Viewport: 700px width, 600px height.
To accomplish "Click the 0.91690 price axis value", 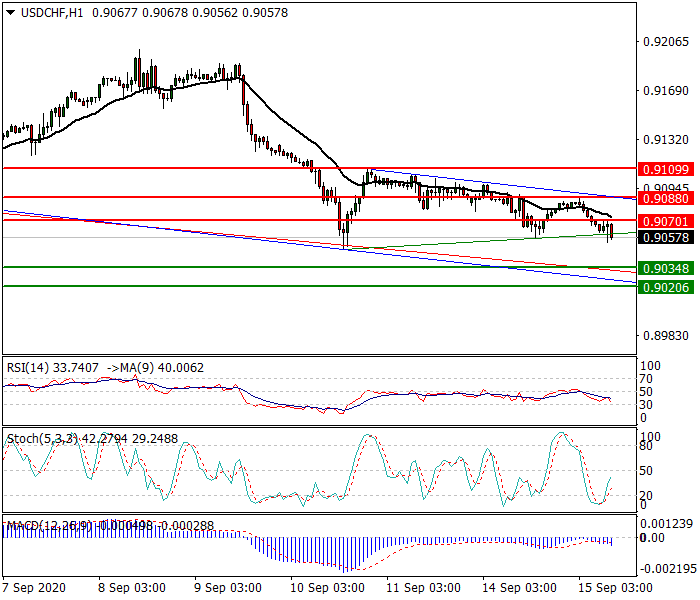I will 666,91.
